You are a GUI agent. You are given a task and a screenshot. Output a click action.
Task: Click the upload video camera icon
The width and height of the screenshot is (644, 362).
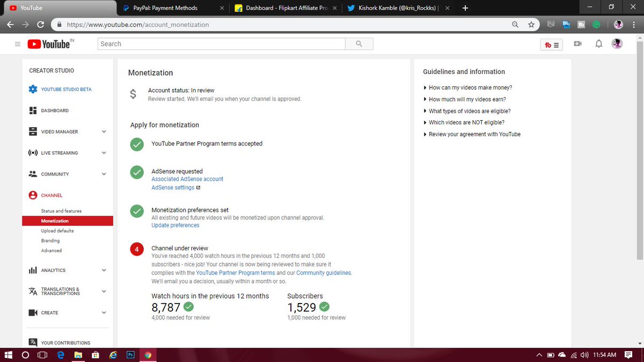pyautogui.click(x=577, y=44)
